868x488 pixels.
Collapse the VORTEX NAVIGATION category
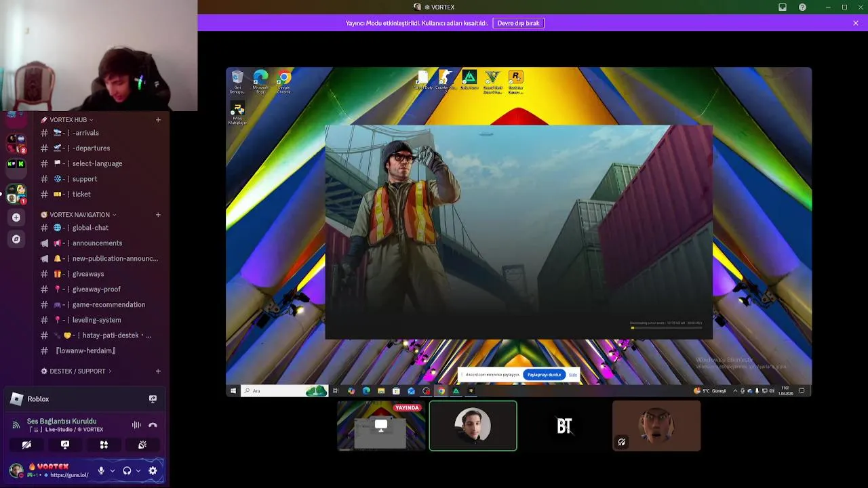(x=79, y=215)
